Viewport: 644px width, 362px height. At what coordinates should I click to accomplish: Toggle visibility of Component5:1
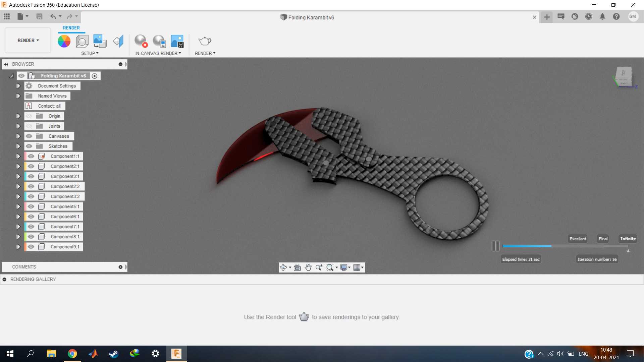click(31, 206)
